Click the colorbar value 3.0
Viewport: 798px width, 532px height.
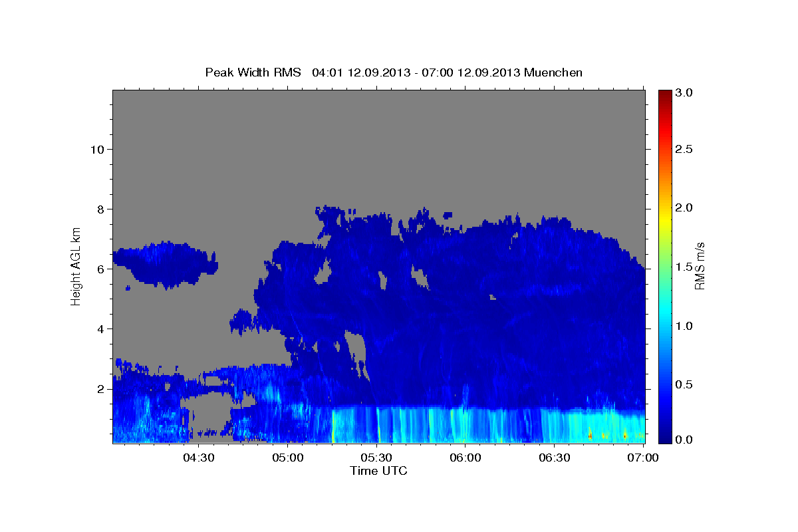pyautogui.click(x=684, y=93)
